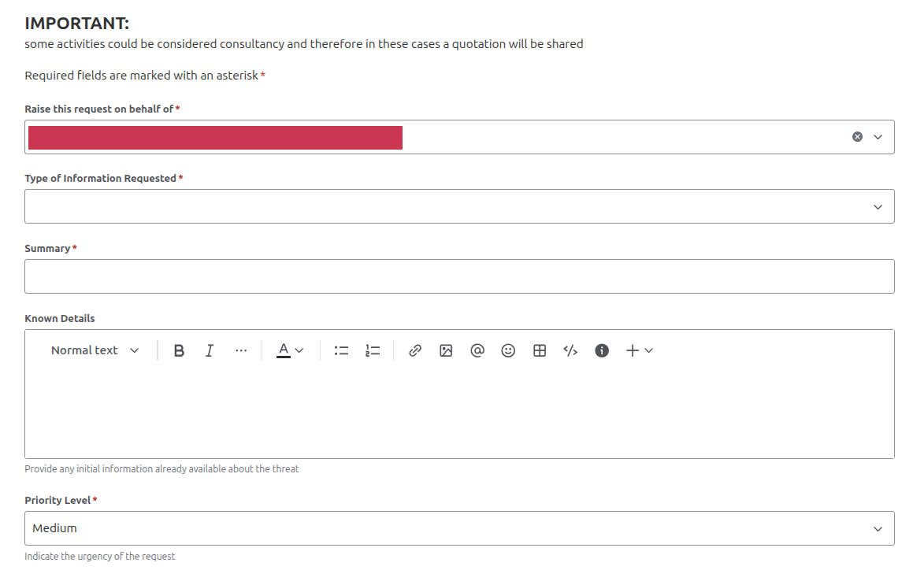
Task: Click into the Summary text field
Action: pos(459,276)
